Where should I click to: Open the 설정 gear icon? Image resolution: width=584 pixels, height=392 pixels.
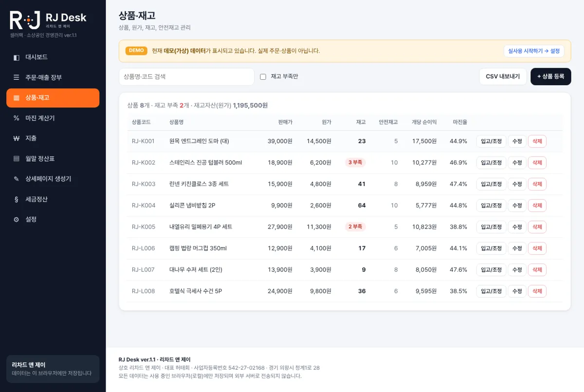17,219
